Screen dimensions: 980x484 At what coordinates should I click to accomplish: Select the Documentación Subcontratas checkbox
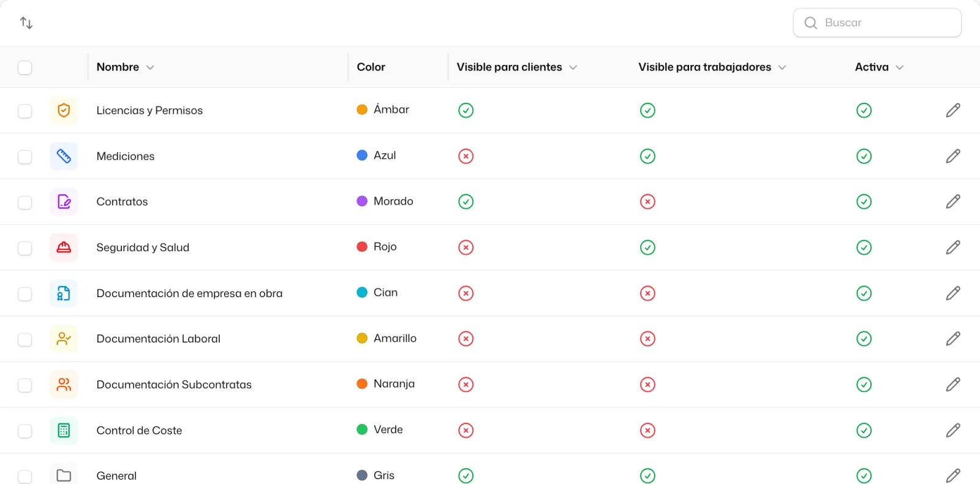(x=25, y=385)
